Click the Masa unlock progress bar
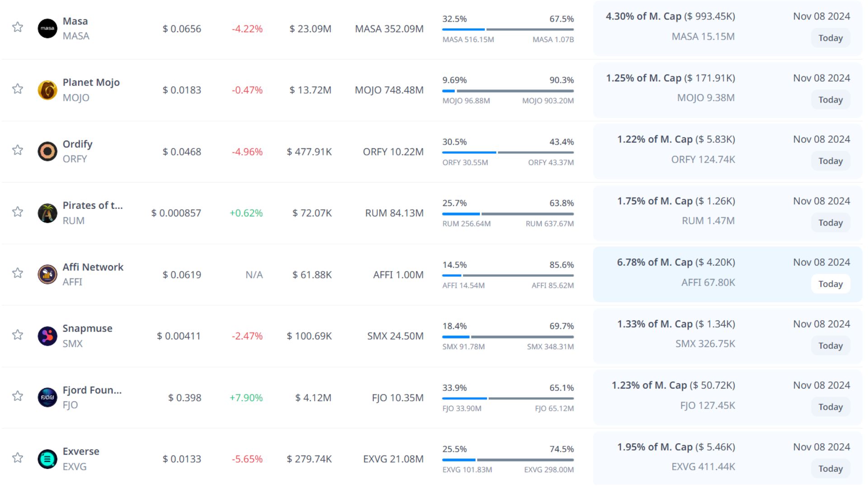Screen dimensions: 868x488 [508, 29]
